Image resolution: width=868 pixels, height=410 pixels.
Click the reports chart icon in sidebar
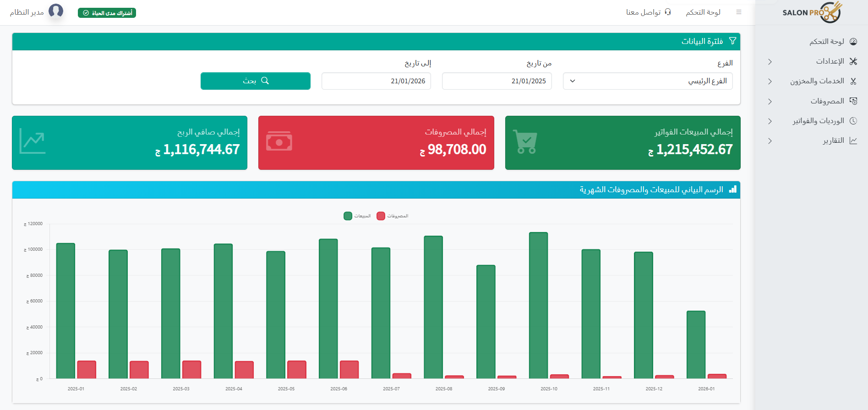tap(853, 140)
